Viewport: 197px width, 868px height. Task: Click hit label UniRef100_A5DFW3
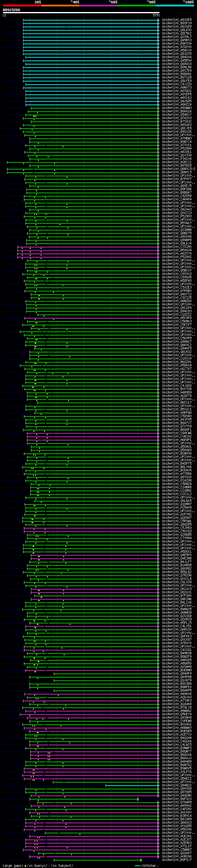[x=177, y=281]
